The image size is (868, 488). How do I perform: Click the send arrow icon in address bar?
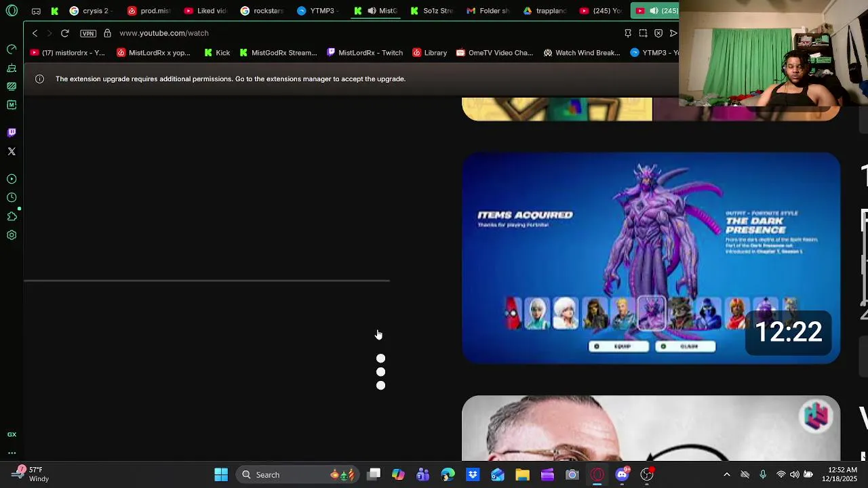click(673, 33)
